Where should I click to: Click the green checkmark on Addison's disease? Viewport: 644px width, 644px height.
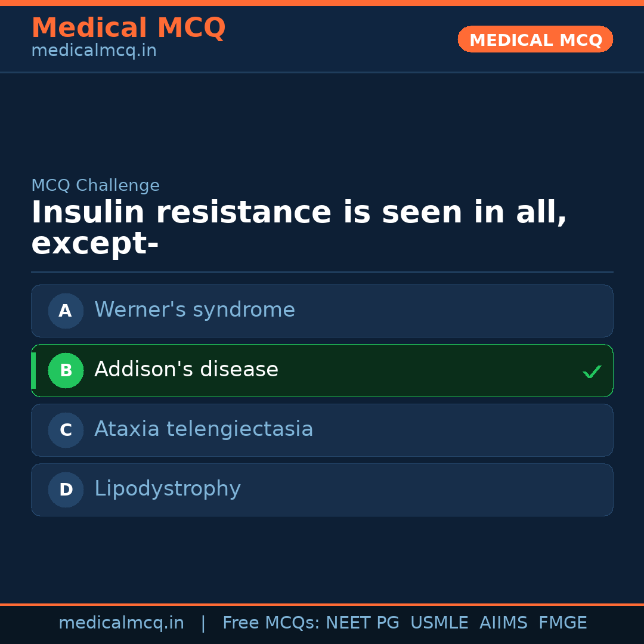point(592,371)
